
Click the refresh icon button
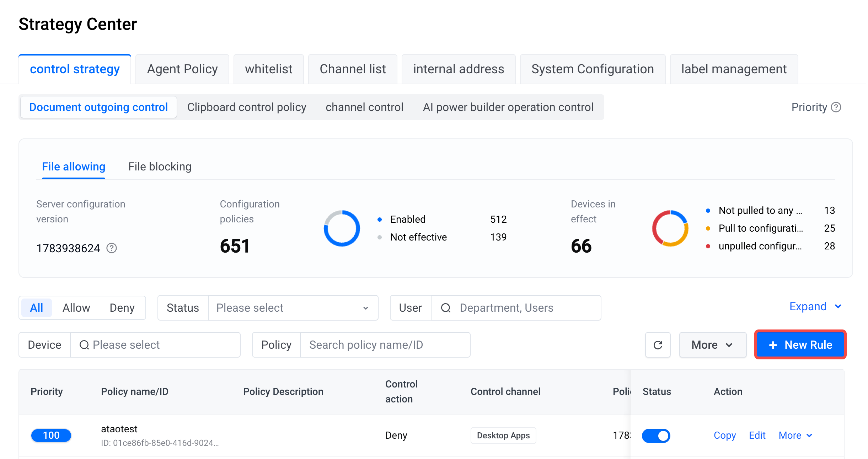(658, 345)
